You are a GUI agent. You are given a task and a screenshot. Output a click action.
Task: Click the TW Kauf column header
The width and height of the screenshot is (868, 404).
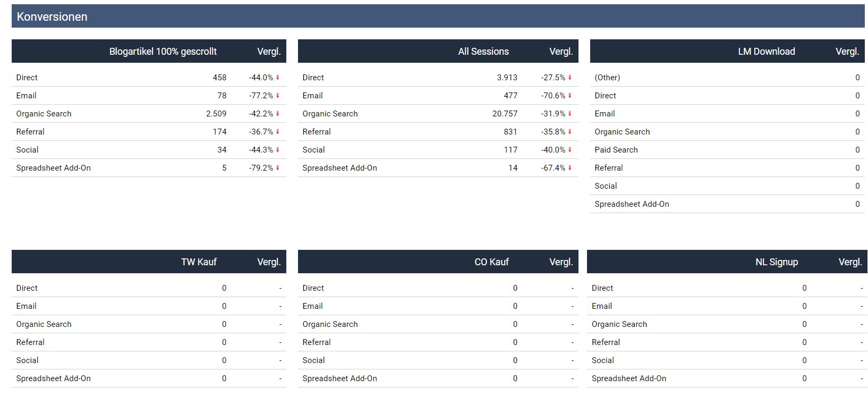point(199,262)
